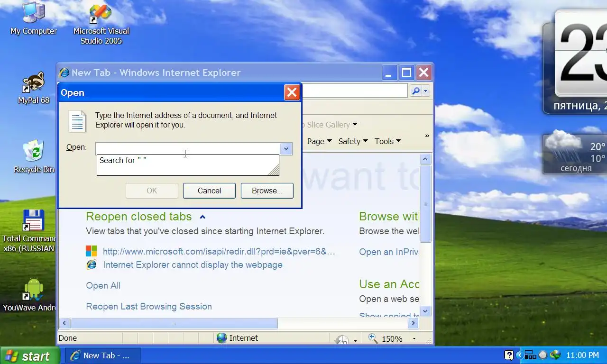Close the Open dialog with red X
Viewport: 607px width, 364px height.
(x=292, y=92)
